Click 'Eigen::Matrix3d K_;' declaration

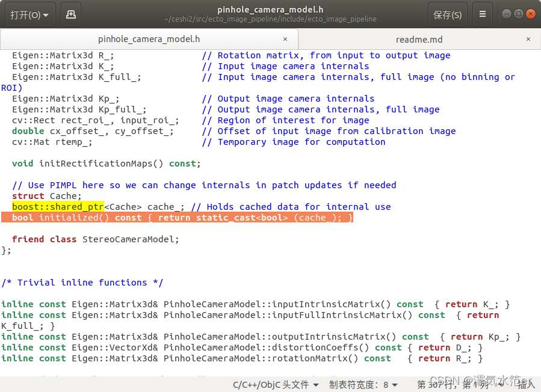pyautogui.click(x=63, y=66)
